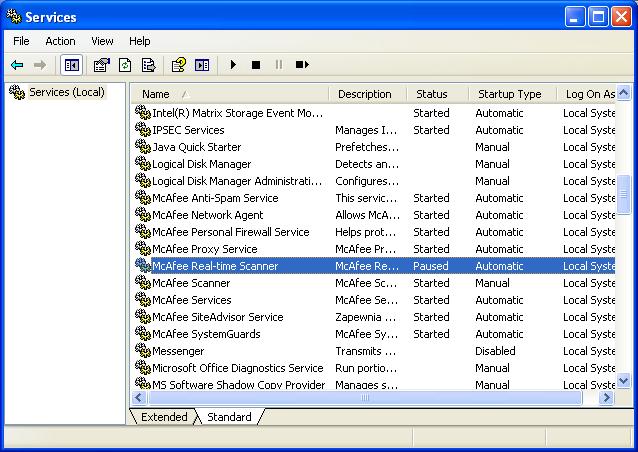The width and height of the screenshot is (638, 452).
Task: Click the vertical scrollbar thumb
Action: click(x=623, y=194)
